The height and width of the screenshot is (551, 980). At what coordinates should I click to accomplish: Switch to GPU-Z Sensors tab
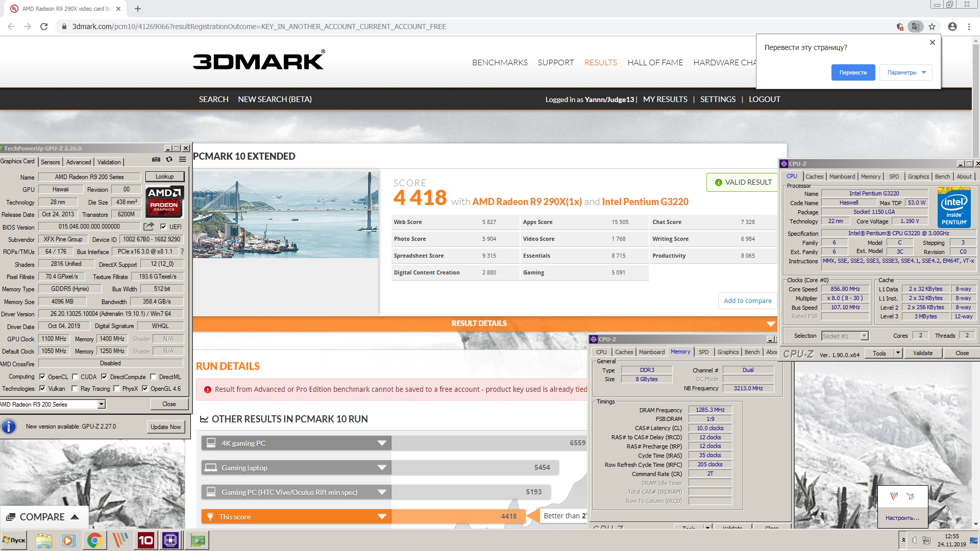click(x=51, y=162)
